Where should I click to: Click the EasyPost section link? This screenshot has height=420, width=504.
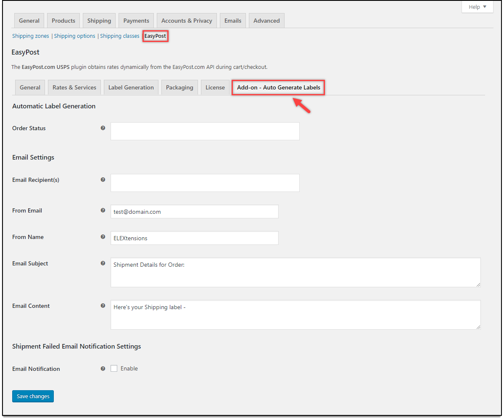click(155, 36)
